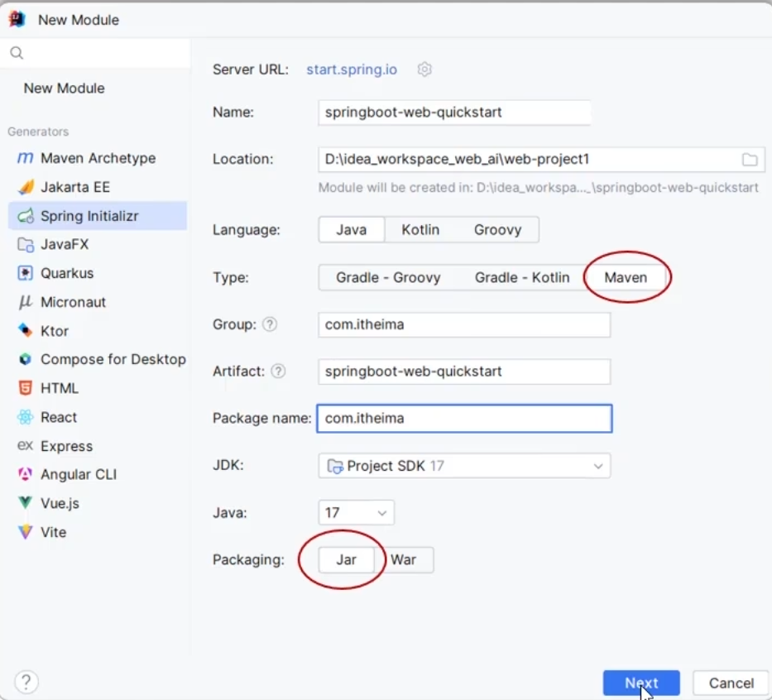Select New Module entry in sidebar
This screenshot has width=772, height=700.
pos(64,88)
